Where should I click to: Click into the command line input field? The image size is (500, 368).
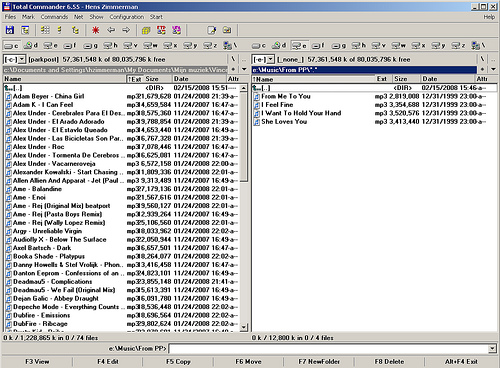point(328,349)
